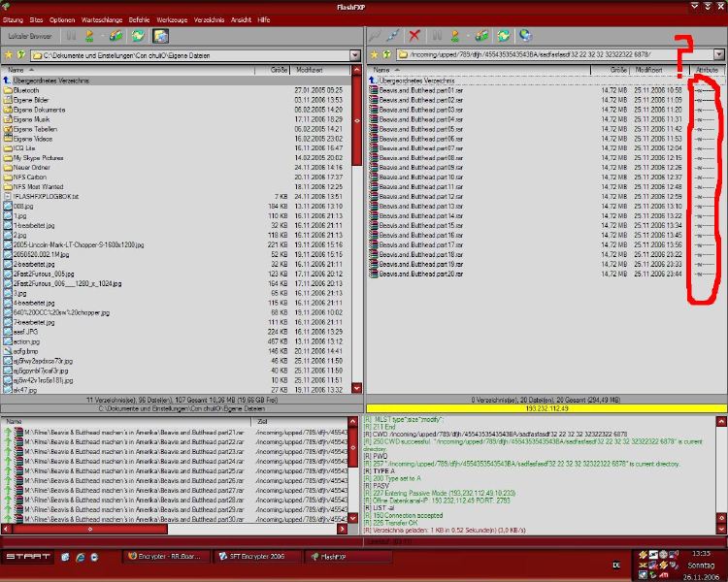Select file FLASHFXPLOGBOX.txt
Viewport: 728px width, 582px height.
pyautogui.click(x=46, y=196)
